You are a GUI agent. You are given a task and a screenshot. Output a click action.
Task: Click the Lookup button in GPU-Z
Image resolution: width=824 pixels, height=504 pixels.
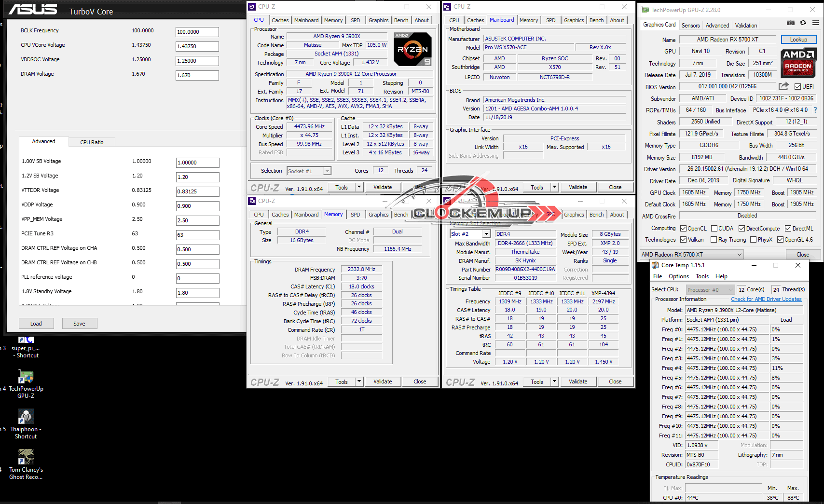pos(798,40)
